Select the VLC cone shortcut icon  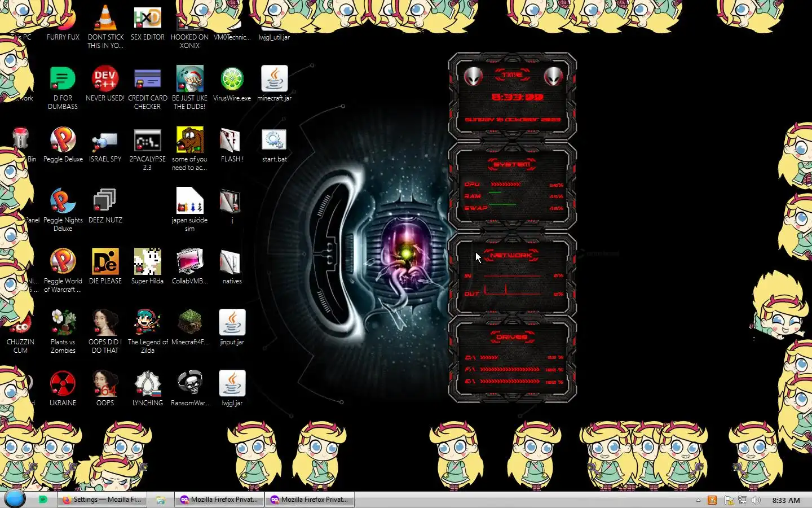(105, 19)
